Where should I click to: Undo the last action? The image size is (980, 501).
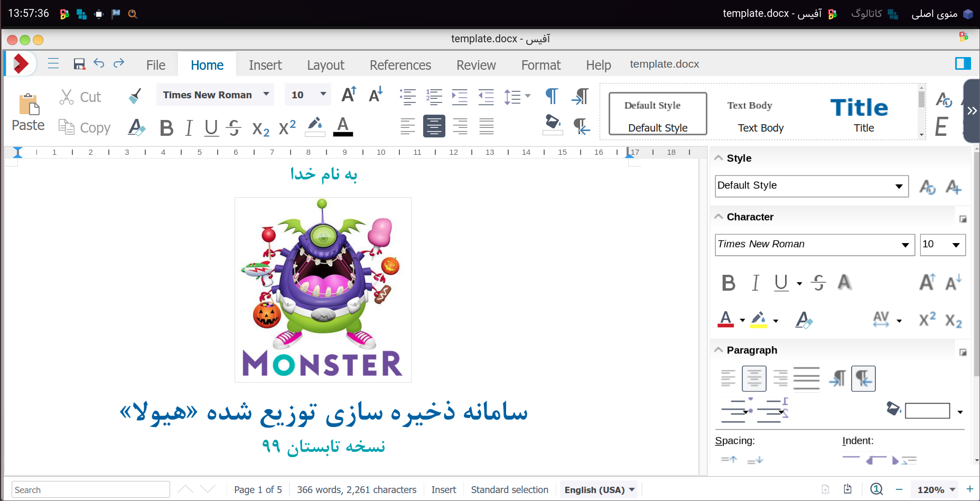click(x=99, y=63)
